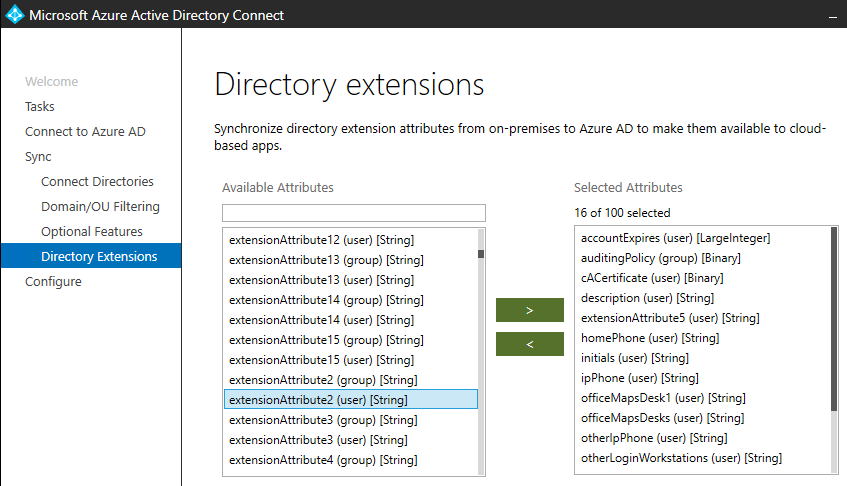Pick extensionAttribute15 (user) [String]
The image size is (847, 486).
pos(351,360)
